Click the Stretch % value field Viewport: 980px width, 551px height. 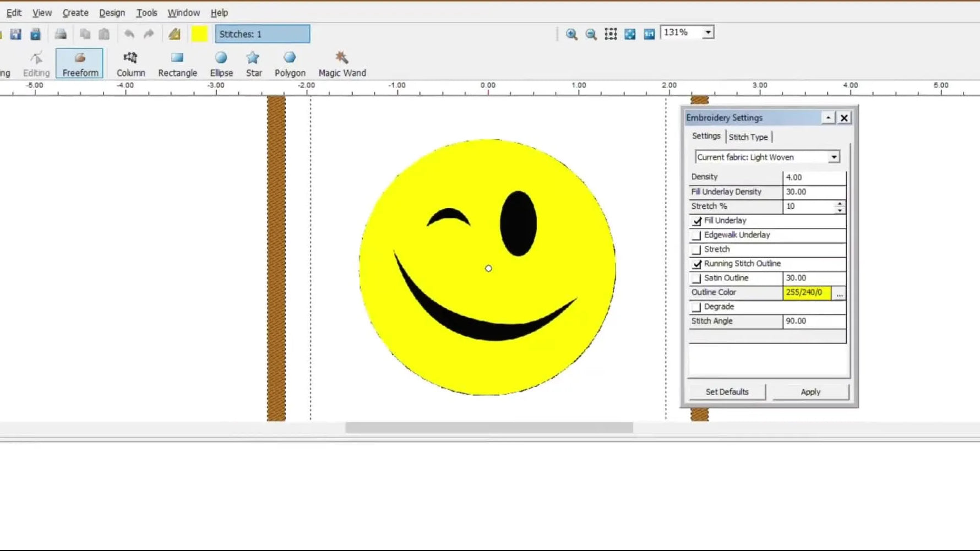(809, 206)
